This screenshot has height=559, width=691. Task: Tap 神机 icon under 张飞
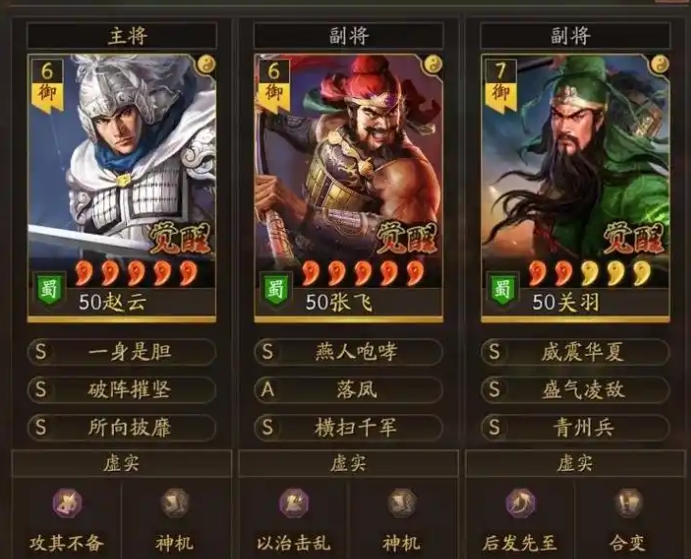tap(401, 503)
